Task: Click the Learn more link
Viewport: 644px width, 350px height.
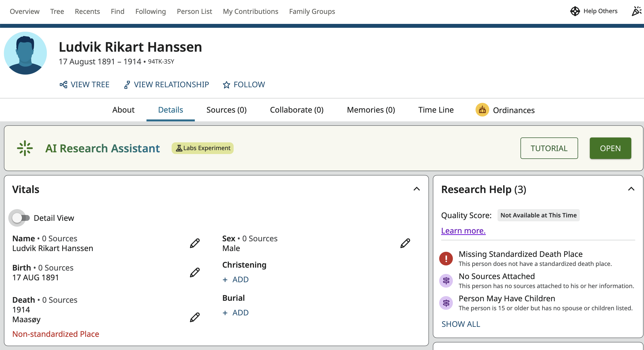Action: tap(463, 231)
